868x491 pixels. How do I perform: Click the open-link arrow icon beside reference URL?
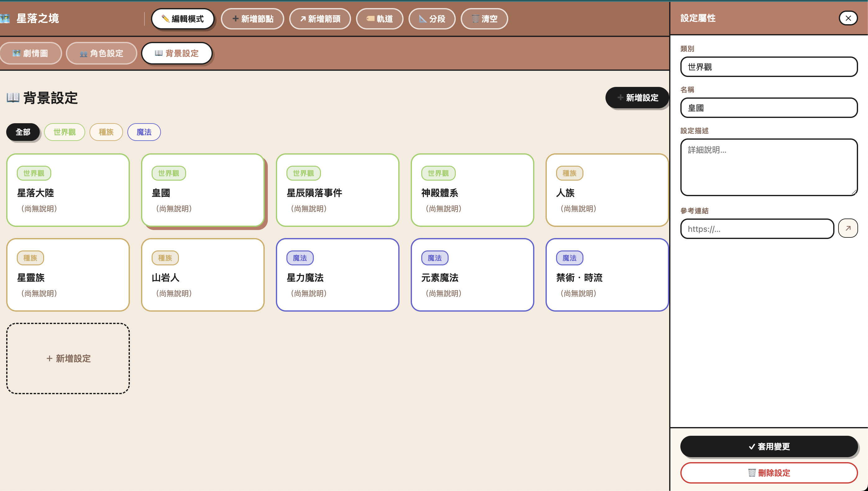pyautogui.click(x=847, y=228)
